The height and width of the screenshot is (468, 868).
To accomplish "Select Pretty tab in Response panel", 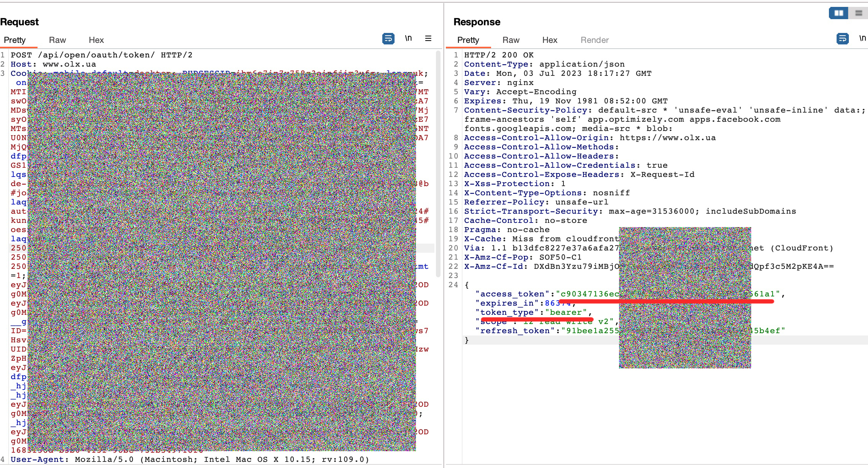I will pyautogui.click(x=468, y=40).
